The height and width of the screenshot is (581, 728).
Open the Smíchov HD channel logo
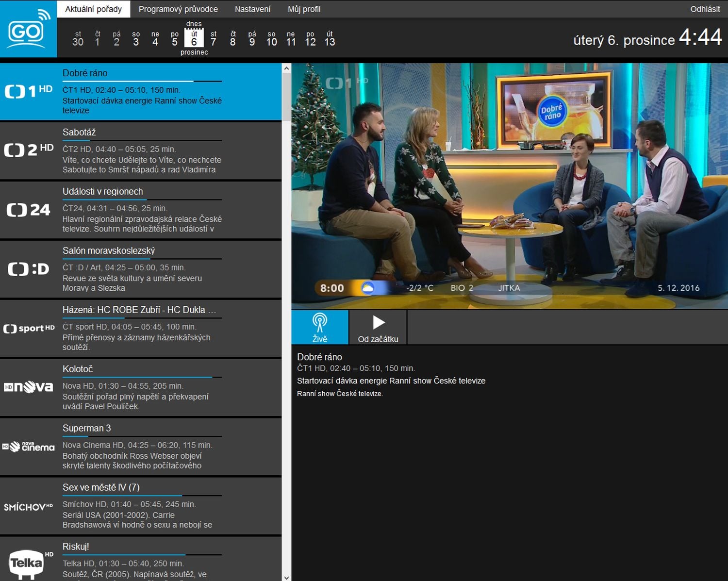[x=29, y=507]
